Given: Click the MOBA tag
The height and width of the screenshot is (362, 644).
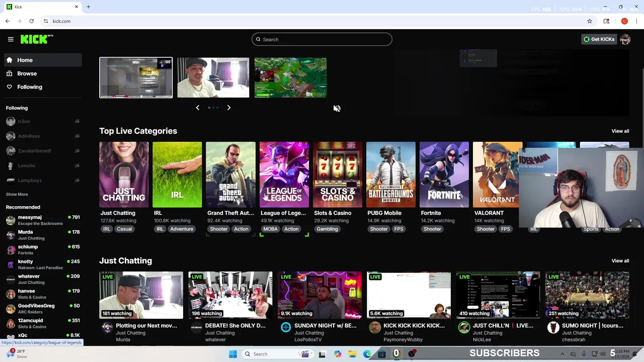Looking at the screenshot, I should point(270,229).
